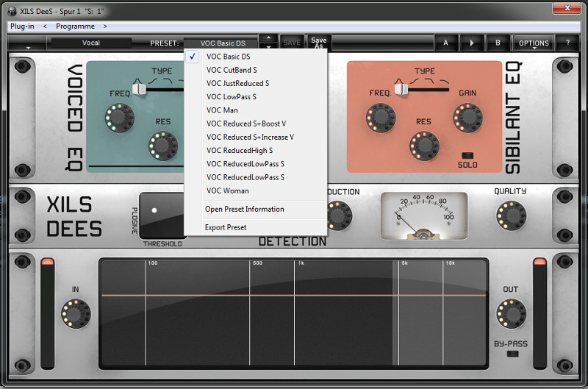Click the QUALITY knob
Viewport: 588px width, 389px height.
click(511, 215)
